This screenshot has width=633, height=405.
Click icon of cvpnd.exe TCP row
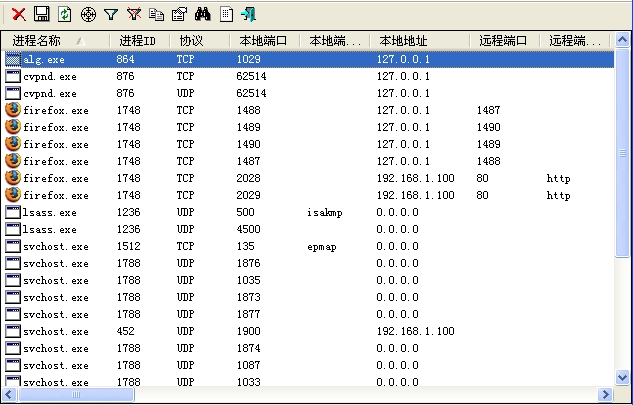(x=13, y=76)
